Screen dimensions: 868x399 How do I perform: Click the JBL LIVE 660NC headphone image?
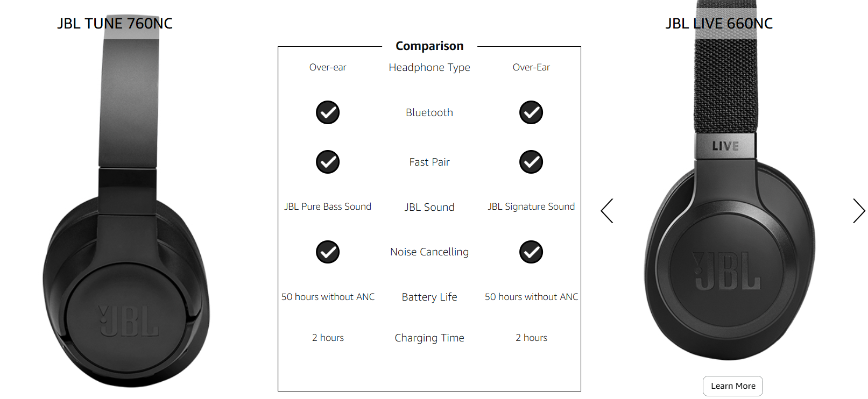click(x=729, y=183)
